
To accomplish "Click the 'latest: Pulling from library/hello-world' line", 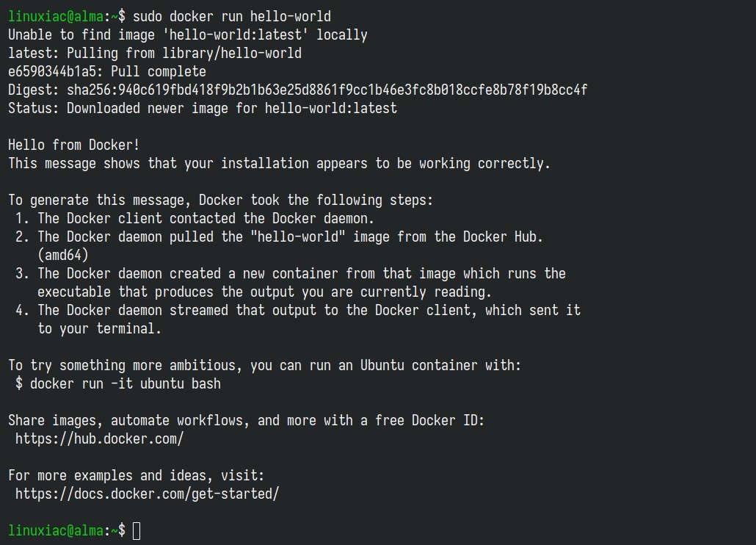I will [x=155, y=53].
